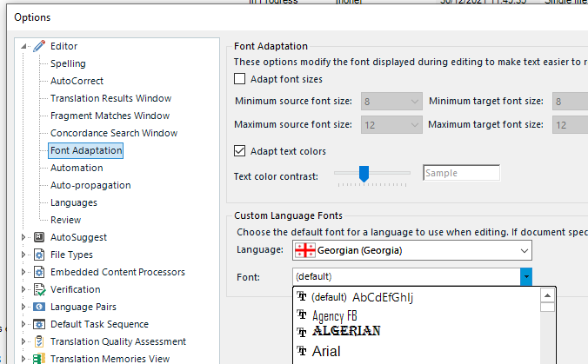This screenshot has height=364, width=588.
Task: Select AutoCorrect in the options tree
Action: tap(77, 81)
